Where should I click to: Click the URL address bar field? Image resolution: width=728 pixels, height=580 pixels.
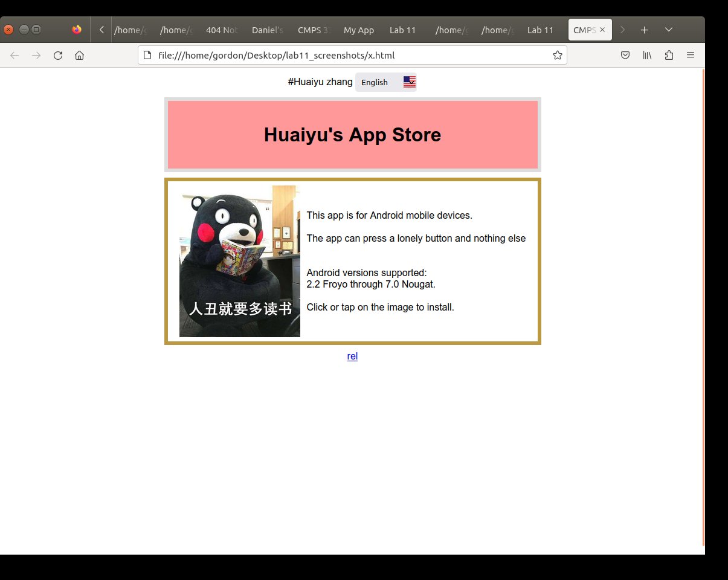click(x=350, y=56)
